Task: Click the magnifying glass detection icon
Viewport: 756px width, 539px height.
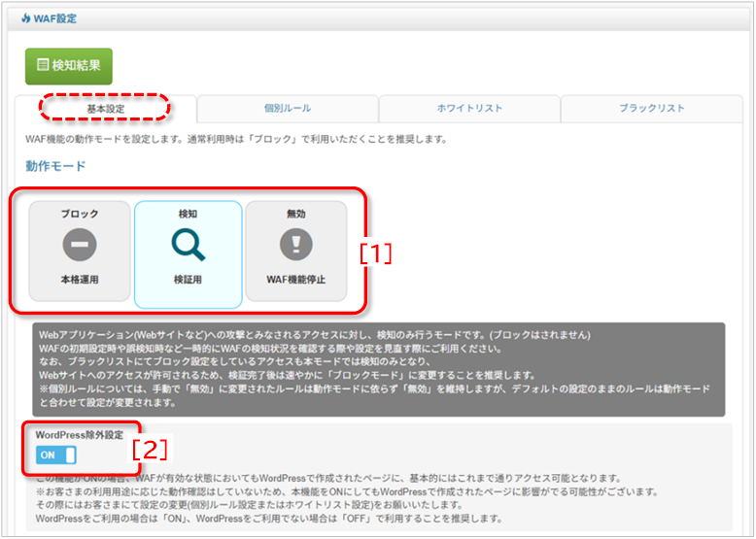Action: pyautogui.click(x=189, y=245)
